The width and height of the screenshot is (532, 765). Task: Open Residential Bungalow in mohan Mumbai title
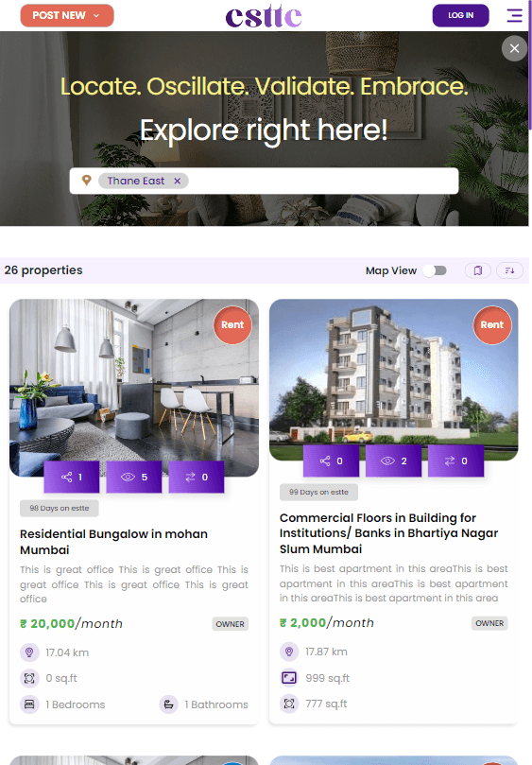113,542
